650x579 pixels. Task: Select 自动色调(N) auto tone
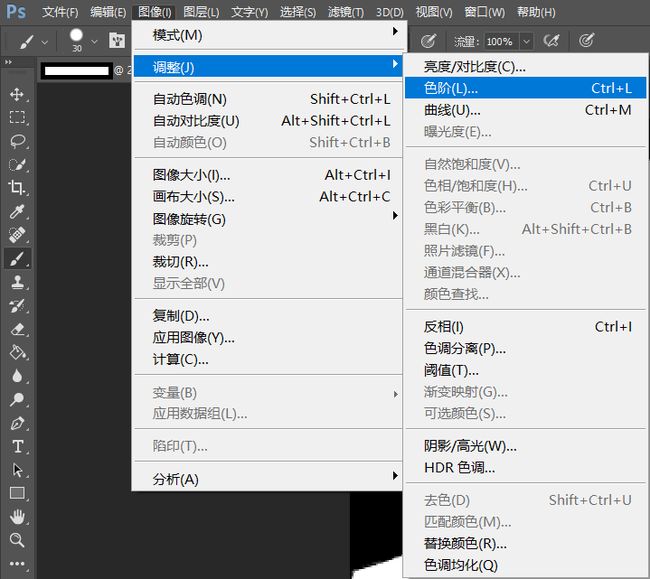(268, 99)
